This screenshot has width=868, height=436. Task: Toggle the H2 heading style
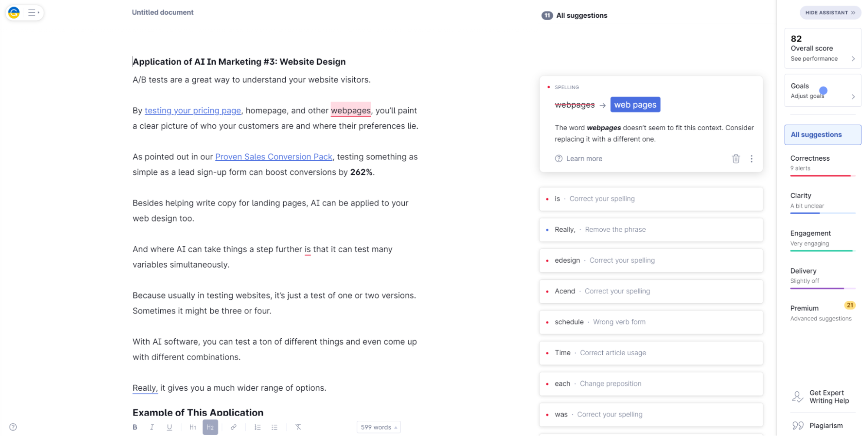pyautogui.click(x=210, y=427)
